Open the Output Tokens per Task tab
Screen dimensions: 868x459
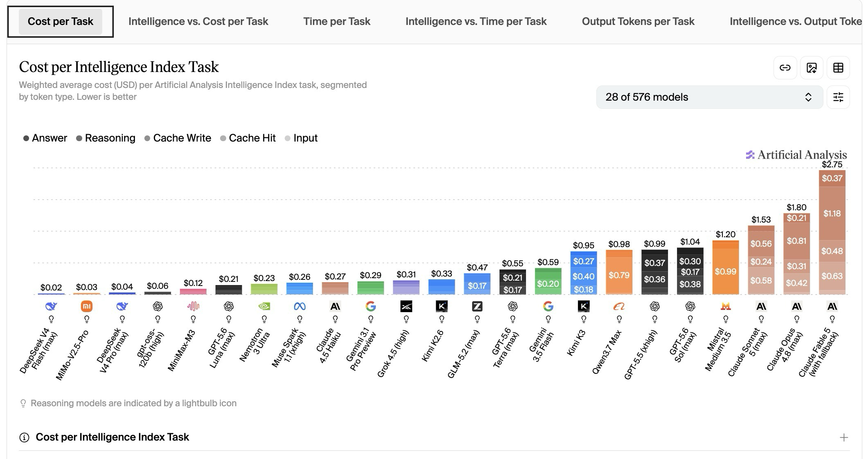pos(638,21)
